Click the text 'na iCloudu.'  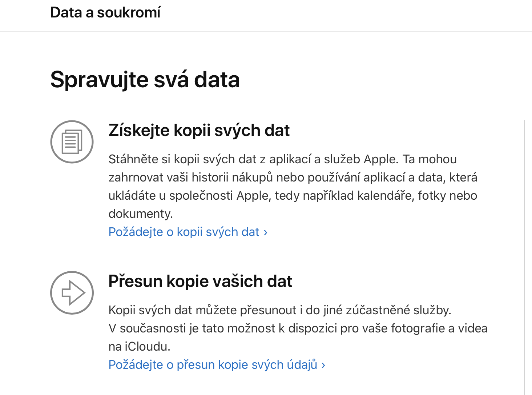click(139, 346)
